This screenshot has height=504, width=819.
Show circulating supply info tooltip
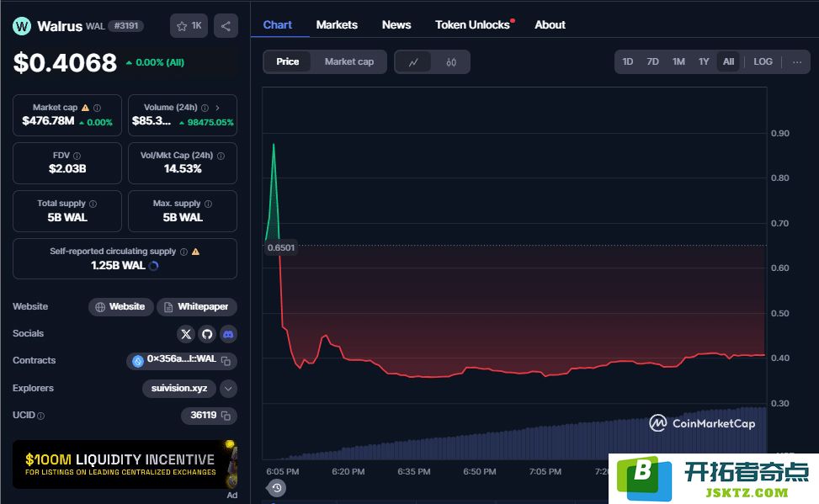pyautogui.click(x=183, y=252)
